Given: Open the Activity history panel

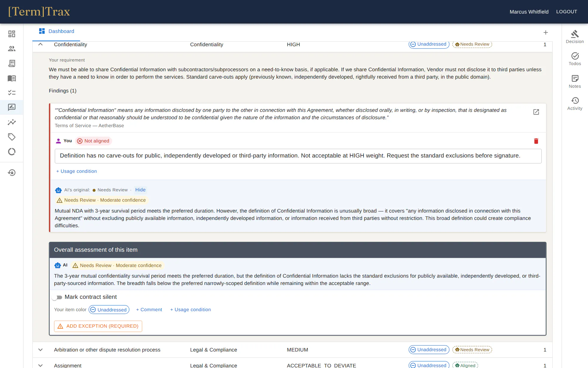Looking at the screenshot, I should [x=575, y=104].
